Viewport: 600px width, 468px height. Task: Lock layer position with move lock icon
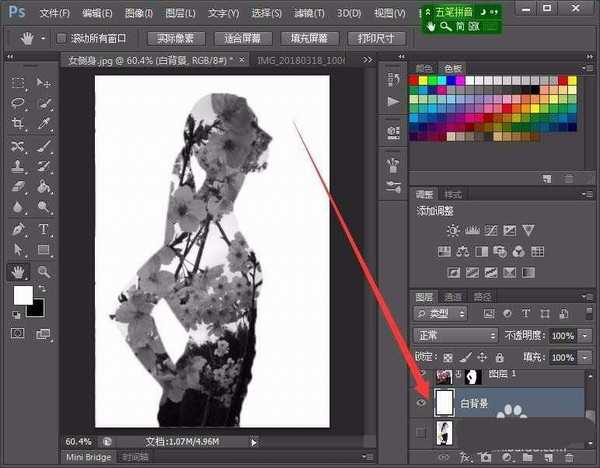pos(482,357)
